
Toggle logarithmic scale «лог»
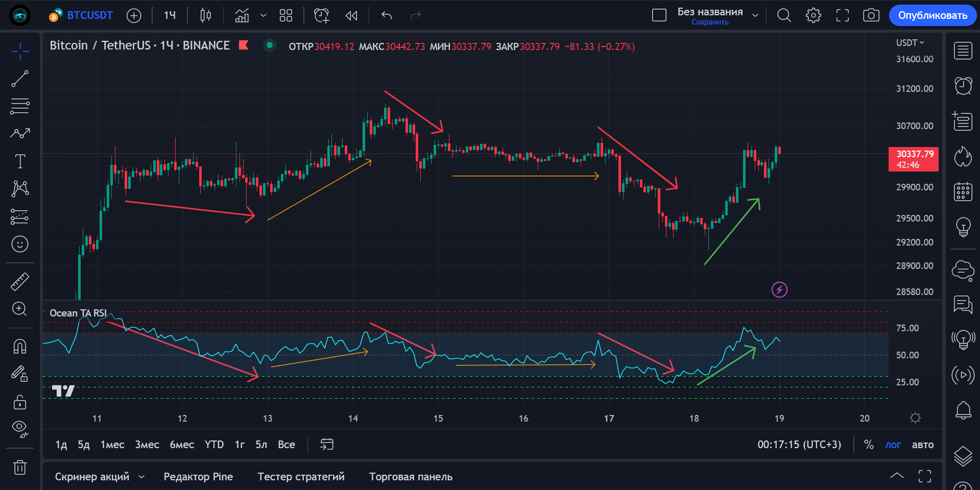893,445
